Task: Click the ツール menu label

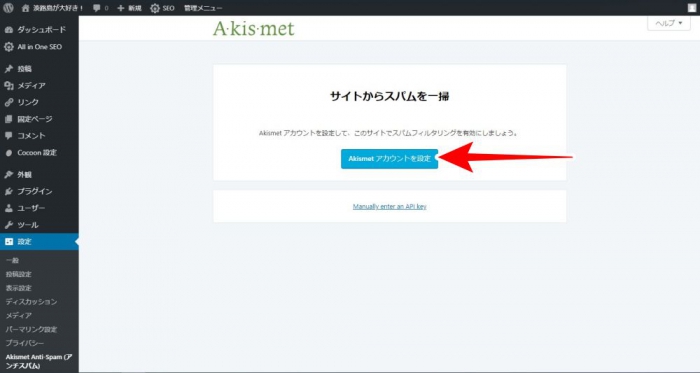Action: 28,225
